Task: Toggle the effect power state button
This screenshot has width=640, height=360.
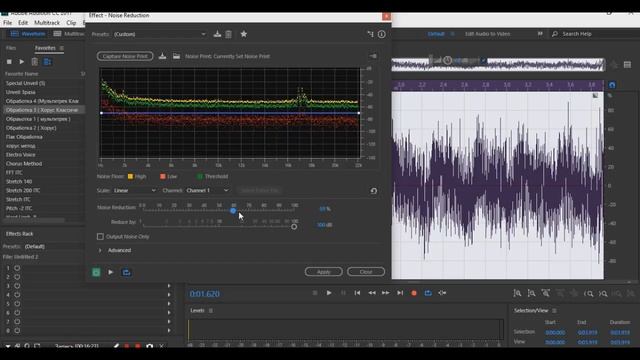Action: point(96,272)
